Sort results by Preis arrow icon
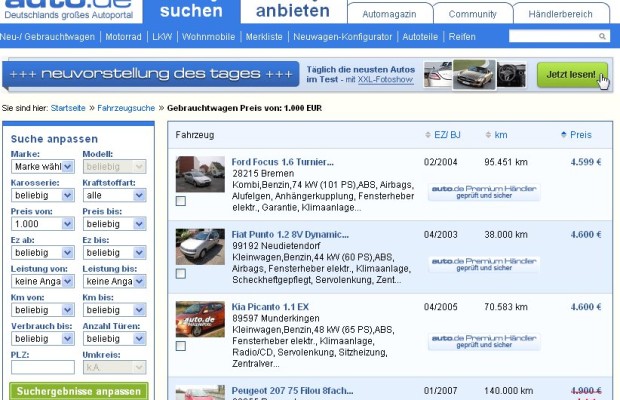 pyautogui.click(x=563, y=135)
